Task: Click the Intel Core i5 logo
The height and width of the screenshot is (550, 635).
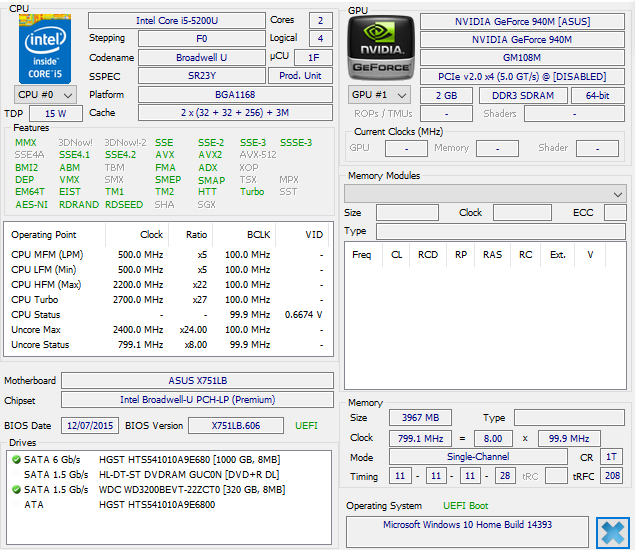Action: click(45, 49)
